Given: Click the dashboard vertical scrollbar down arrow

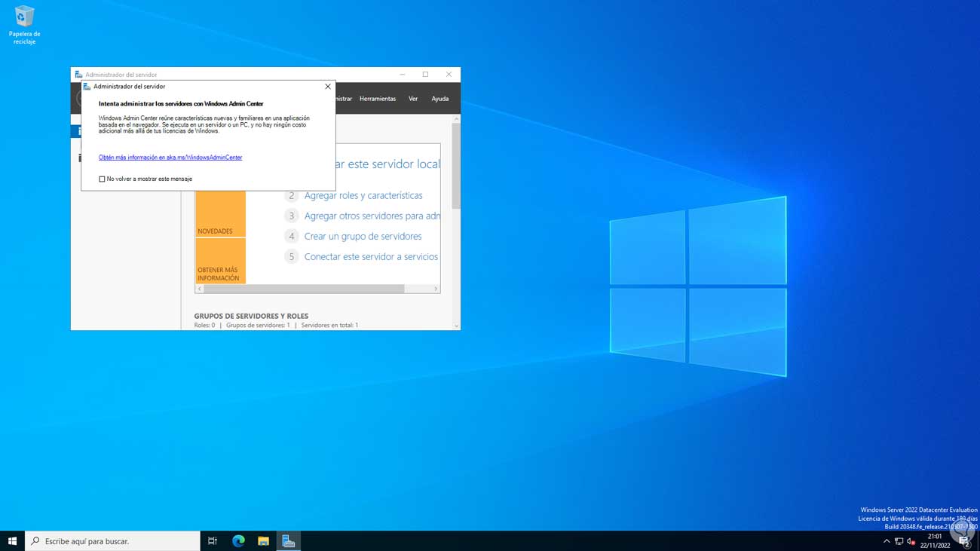Looking at the screenshot, I should (x=456, y=326).
